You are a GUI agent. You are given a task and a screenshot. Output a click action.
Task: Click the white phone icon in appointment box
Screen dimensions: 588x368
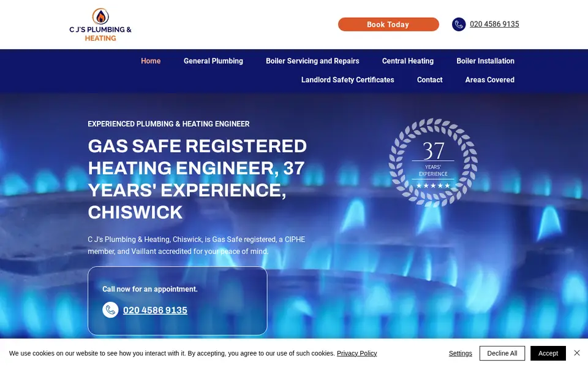[110, 310]
